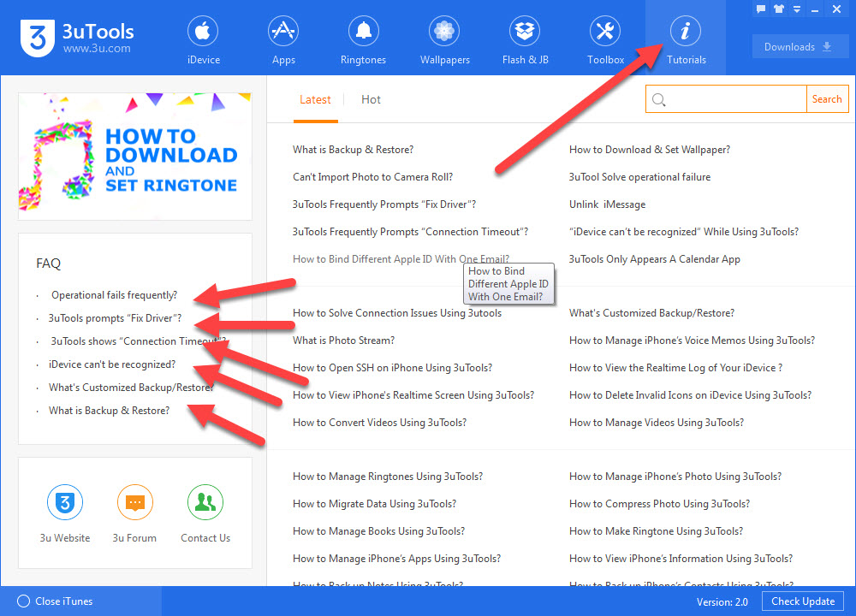Screen dimensions: 856x616
Task: Open '3uTools Only Appears A Calendar App'
Action: (655, 259)
